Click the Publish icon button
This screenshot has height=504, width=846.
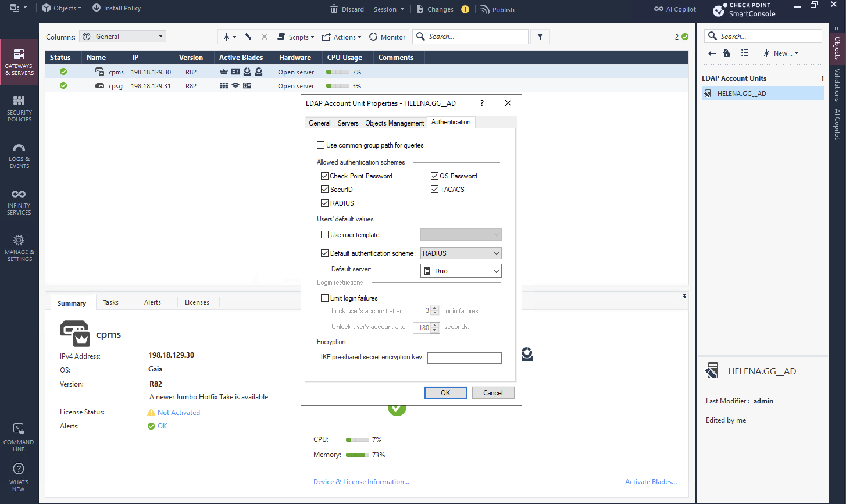[485, 9]
